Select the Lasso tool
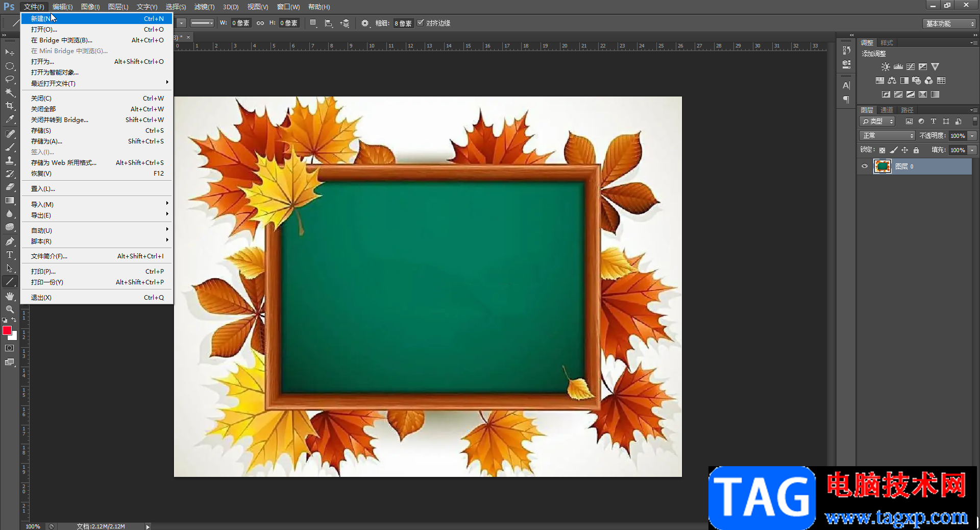 coord(10,79)
